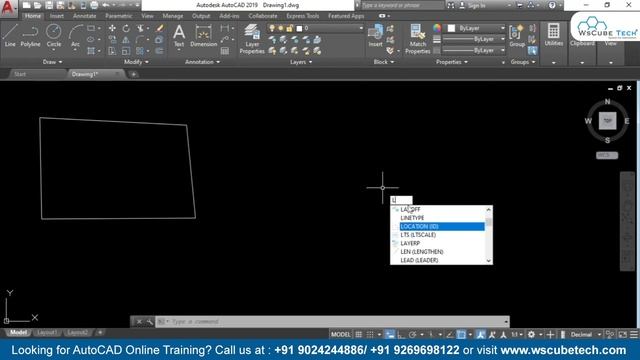
Task: Click the Erase tool icon
Action: (160, 28)
